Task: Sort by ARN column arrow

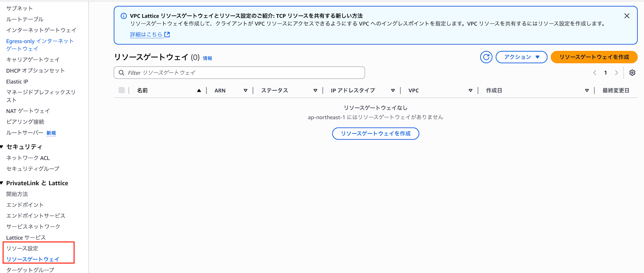Action: (x=245, y=91)
